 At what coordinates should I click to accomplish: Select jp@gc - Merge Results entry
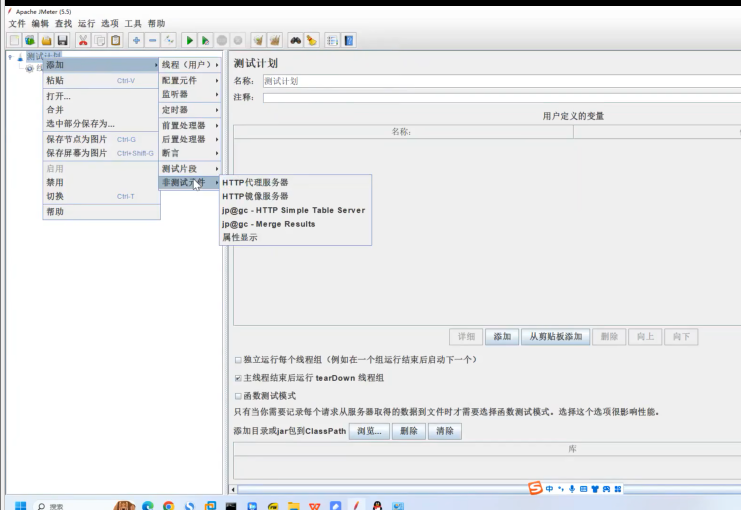pyautogui.click(x=295, y=224)
